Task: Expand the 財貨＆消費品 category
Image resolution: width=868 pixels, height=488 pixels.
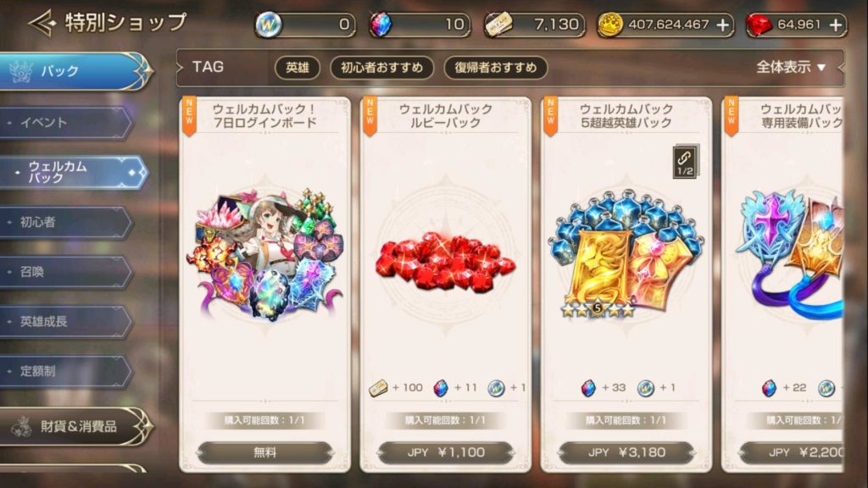Action: click(75, 426)
